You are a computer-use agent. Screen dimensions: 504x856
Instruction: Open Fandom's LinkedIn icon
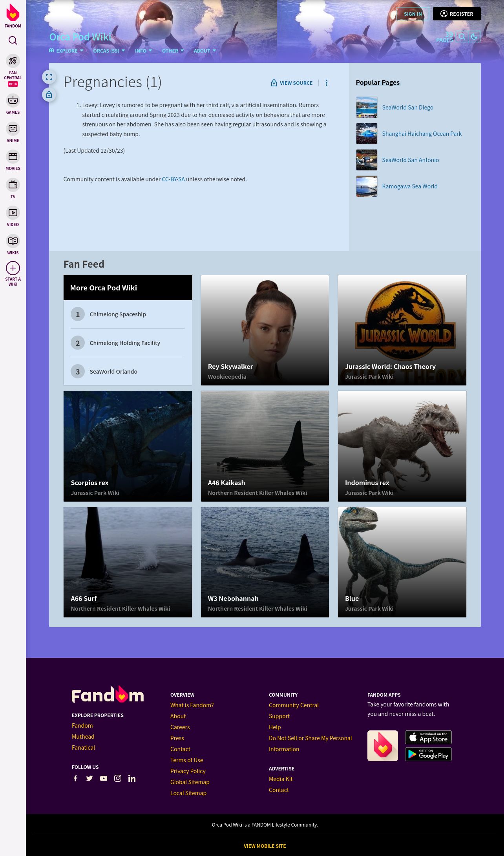(x=132, y=778)
